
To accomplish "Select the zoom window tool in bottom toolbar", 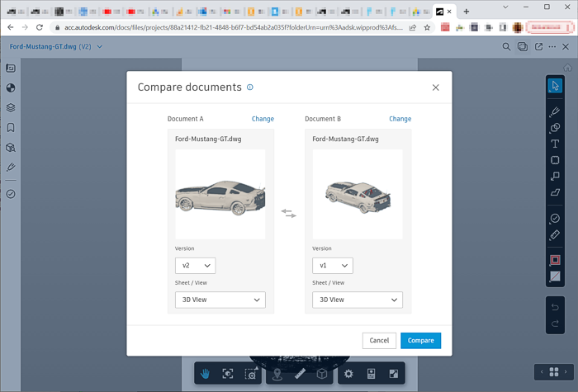I will coord(251,374).
